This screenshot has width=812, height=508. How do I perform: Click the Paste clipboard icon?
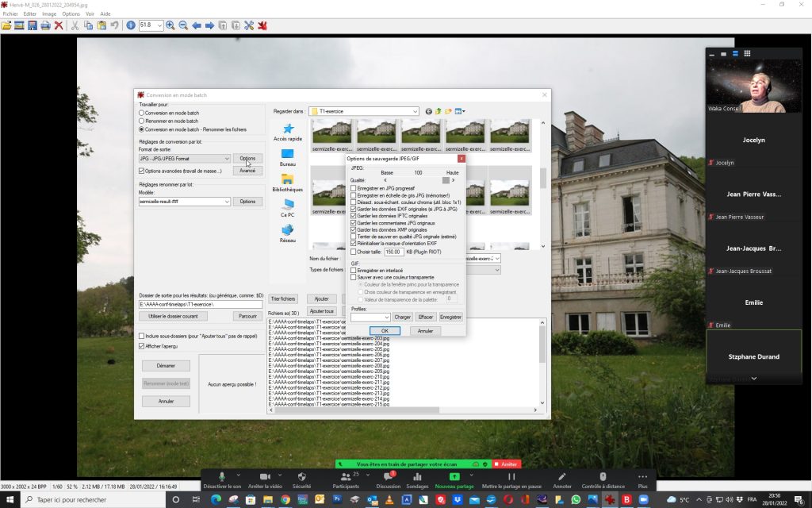point(101,25)
